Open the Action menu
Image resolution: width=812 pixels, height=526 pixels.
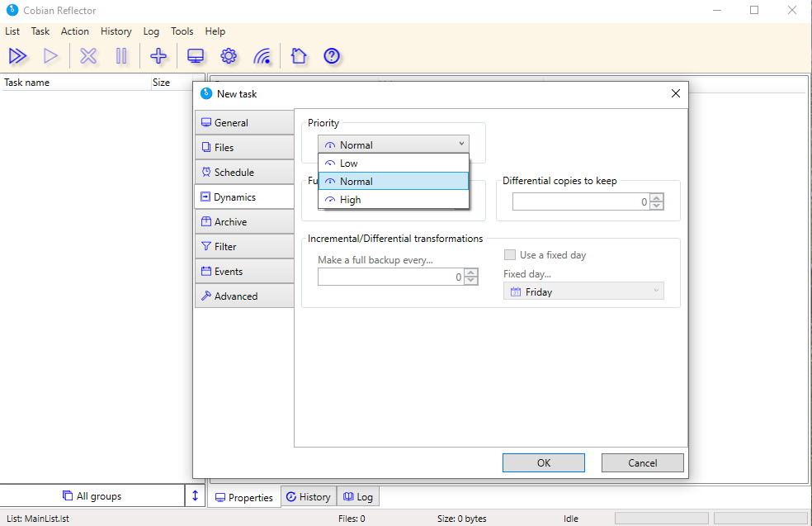[x=74, y=31]
